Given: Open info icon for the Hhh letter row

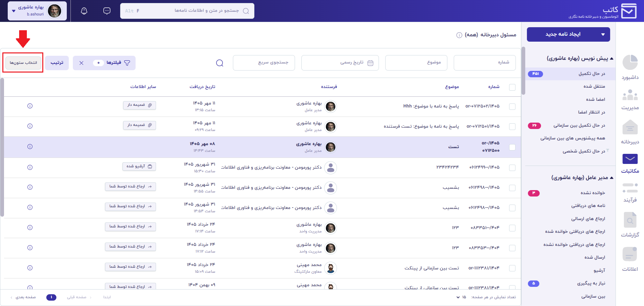Looking at the screenshot, I should pos(30,106).
